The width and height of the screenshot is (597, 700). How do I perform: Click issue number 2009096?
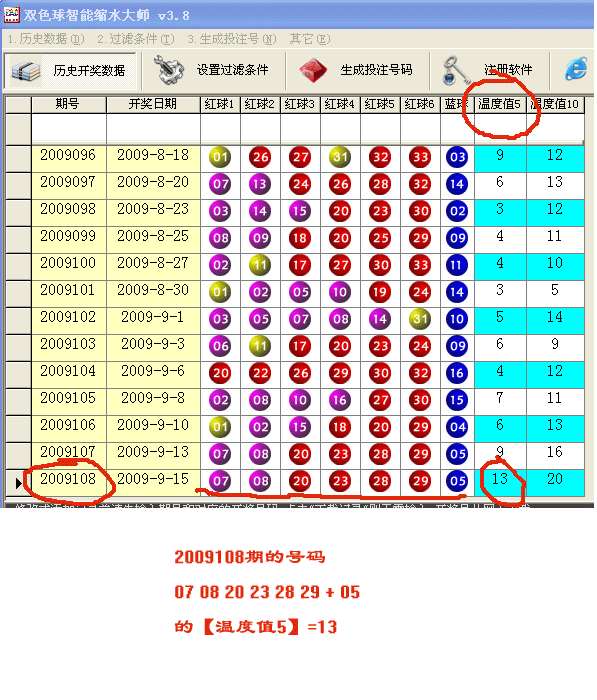68,156
